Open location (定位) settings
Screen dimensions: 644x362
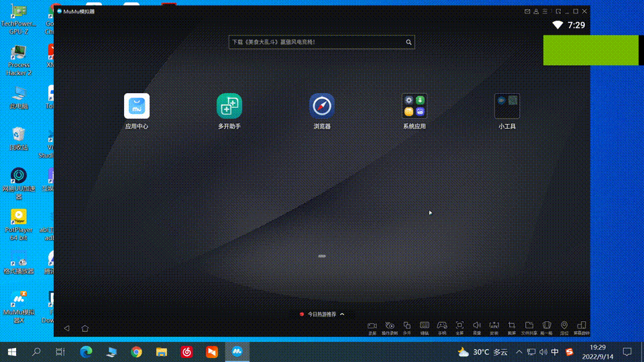[x=564, y=328]
